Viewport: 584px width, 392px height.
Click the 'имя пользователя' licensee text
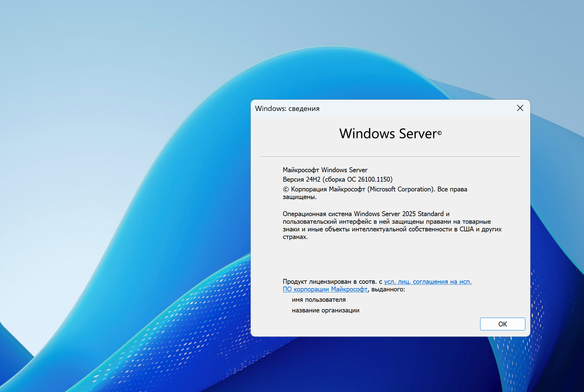tap(318, 299)
